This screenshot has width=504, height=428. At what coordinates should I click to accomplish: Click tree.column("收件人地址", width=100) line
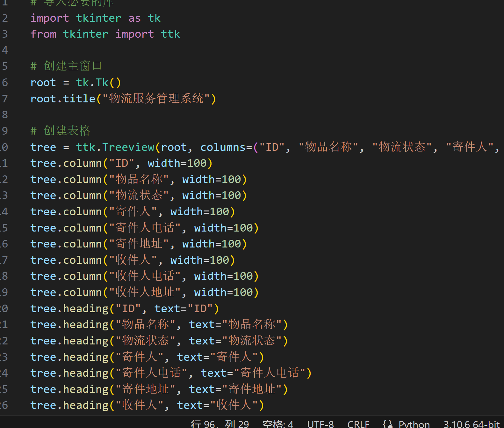[x=145, y=292]
